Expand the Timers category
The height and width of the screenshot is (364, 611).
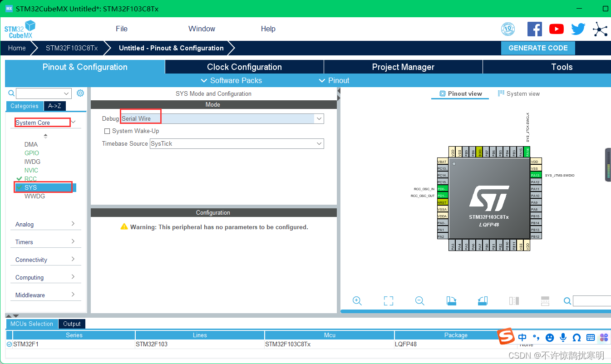point(45,242)
